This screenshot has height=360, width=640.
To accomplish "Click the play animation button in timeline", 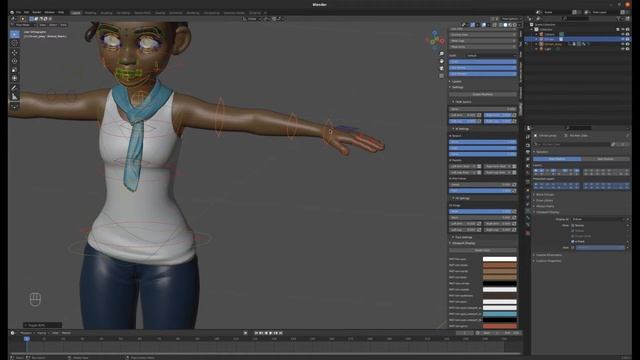I will (x=271, y=333).
